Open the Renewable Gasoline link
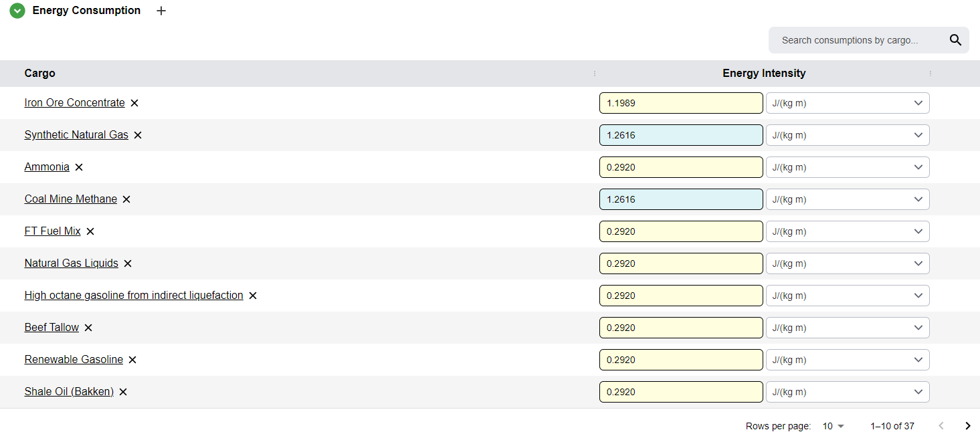The image size is (980, 438). (x=74, y=359)
